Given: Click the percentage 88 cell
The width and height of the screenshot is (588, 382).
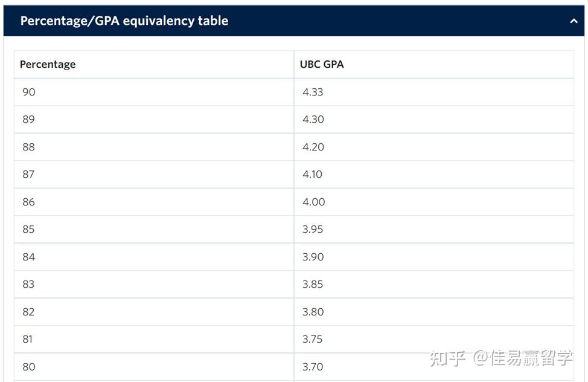Looking at the screenshot, I should pos(28,146).
